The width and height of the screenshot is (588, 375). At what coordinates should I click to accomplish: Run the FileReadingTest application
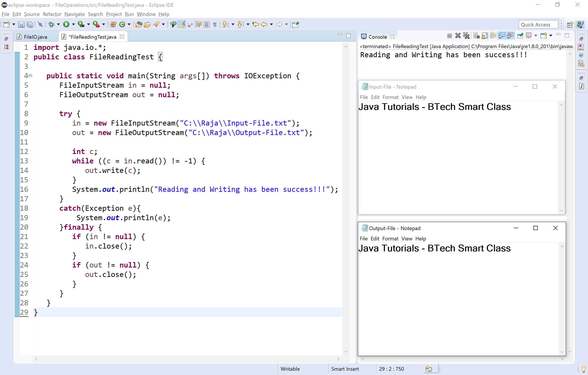67,25
